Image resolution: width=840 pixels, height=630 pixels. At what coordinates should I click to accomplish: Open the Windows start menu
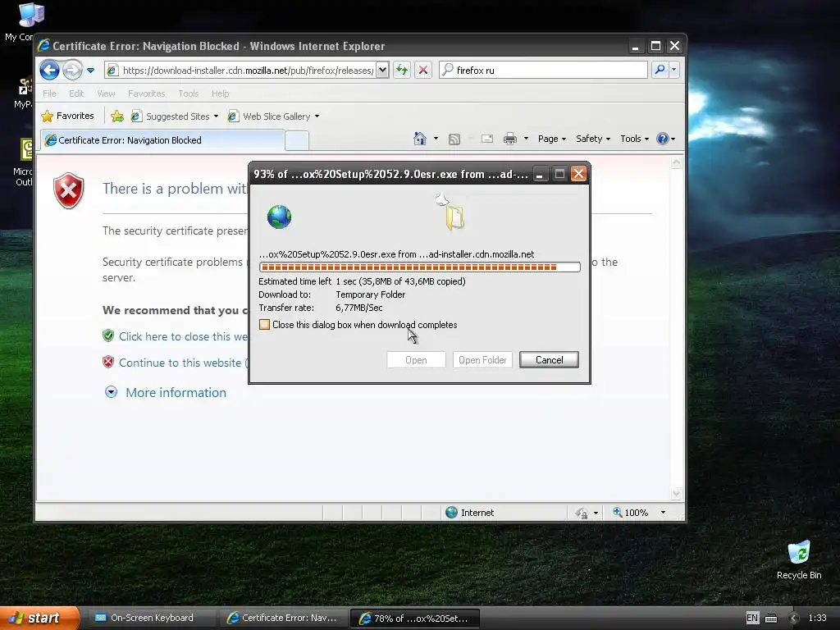[x=39, y=619]
